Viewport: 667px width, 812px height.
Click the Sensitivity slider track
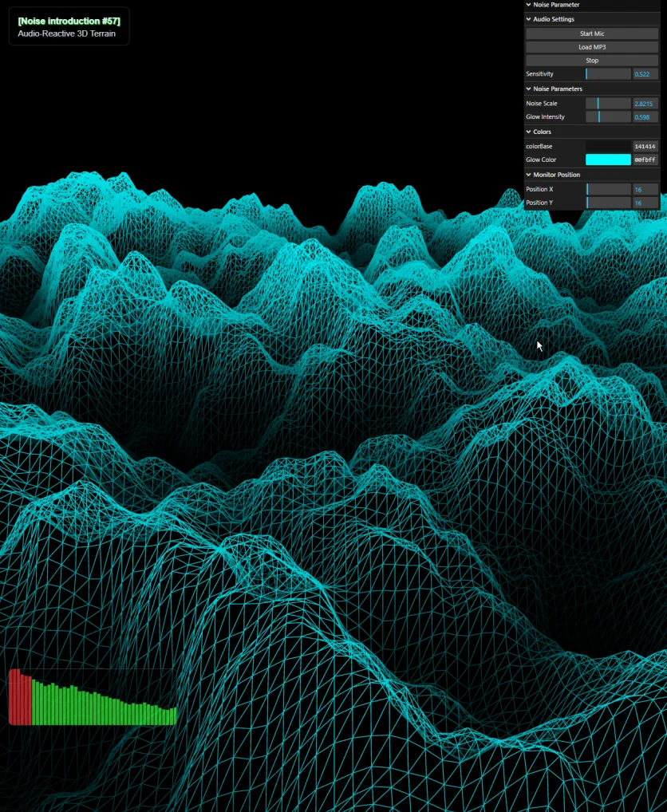click(608, 74)
